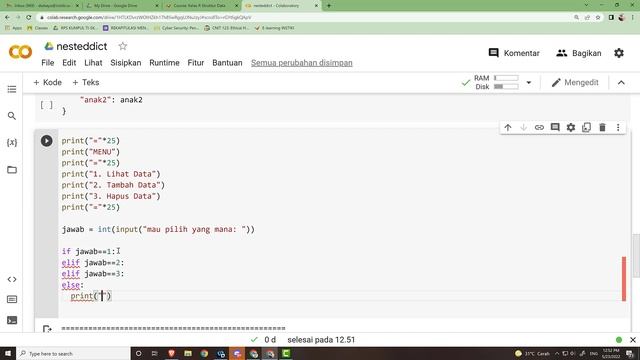Viewport: 640px width, 360px height.
Task: Expand the RAM Disk connection dropdown arrow
Action: (x=529, y=82)
